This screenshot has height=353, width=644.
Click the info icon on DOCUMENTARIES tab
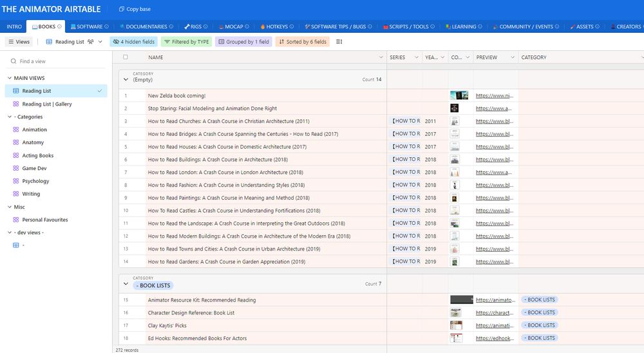171,26
